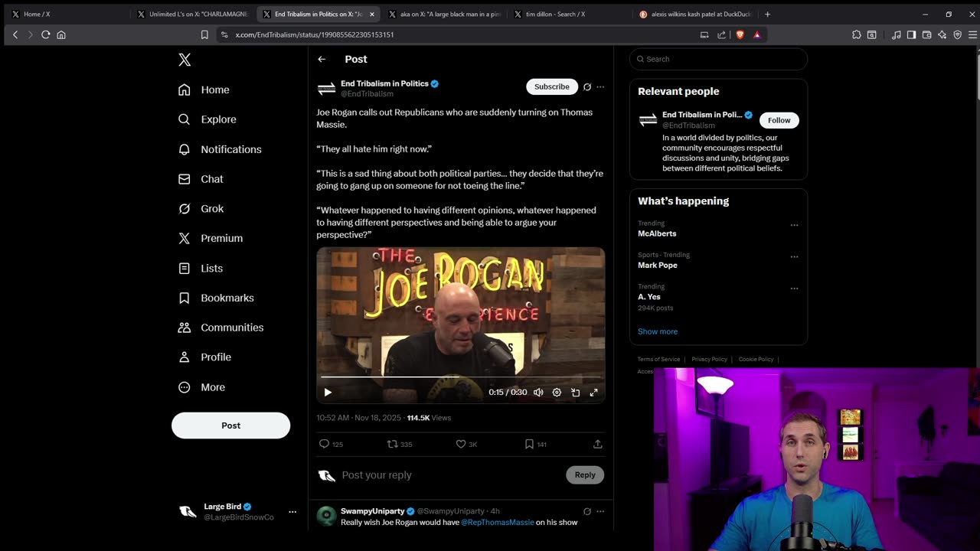The height and width of the screenshot is (551, 980).
Task: Open the browser hamburger menu
Action: (x=972, y=34)
